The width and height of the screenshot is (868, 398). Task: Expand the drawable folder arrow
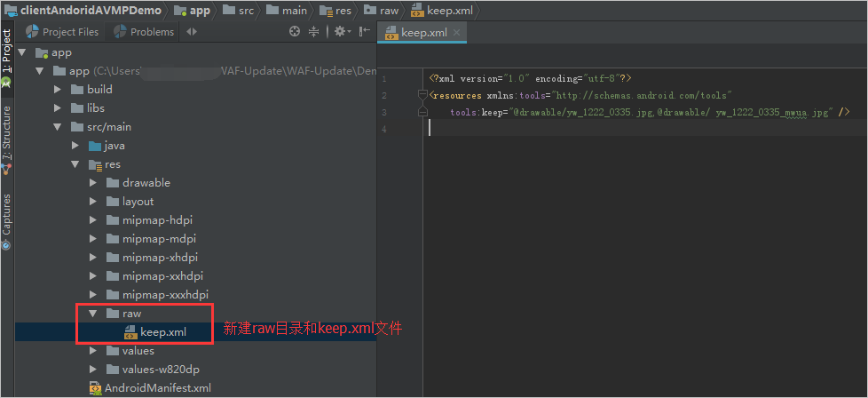click(x=92, y=182)
